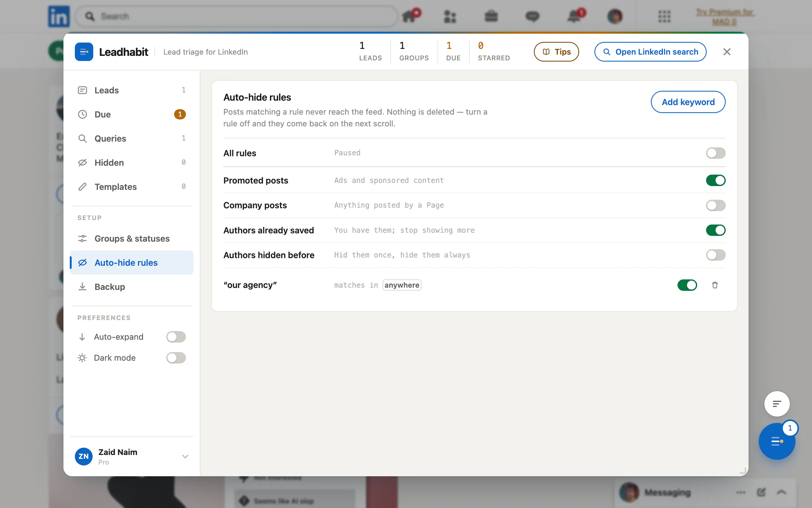
Task: Click LinkedIn profile avatar in nav bar
Action: coord(615,16)
